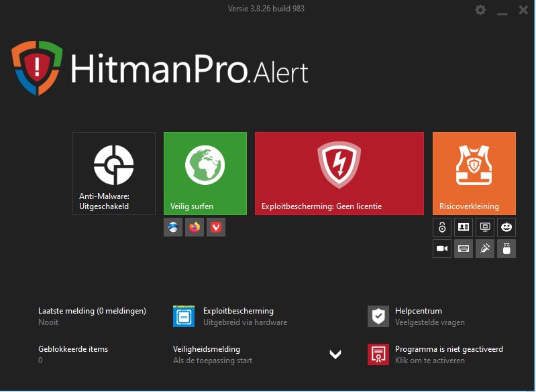Open the green Veilig surfen tile
This screenshot has width=536, height=392.
pyautogui.click(x=205, y=174)
